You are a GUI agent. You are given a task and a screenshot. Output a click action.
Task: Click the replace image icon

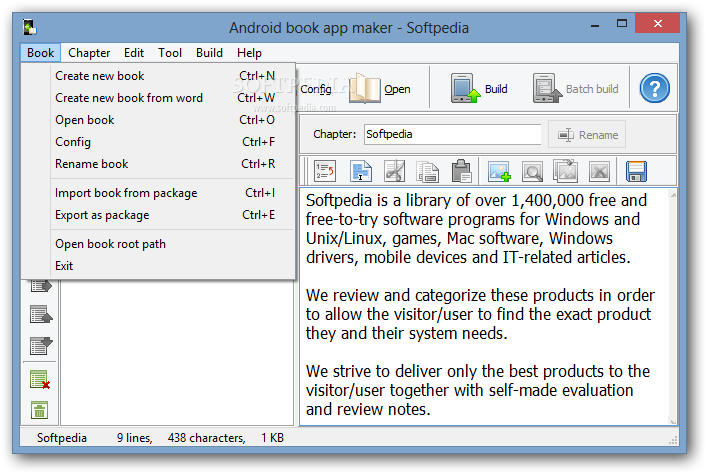pos(565,171)
